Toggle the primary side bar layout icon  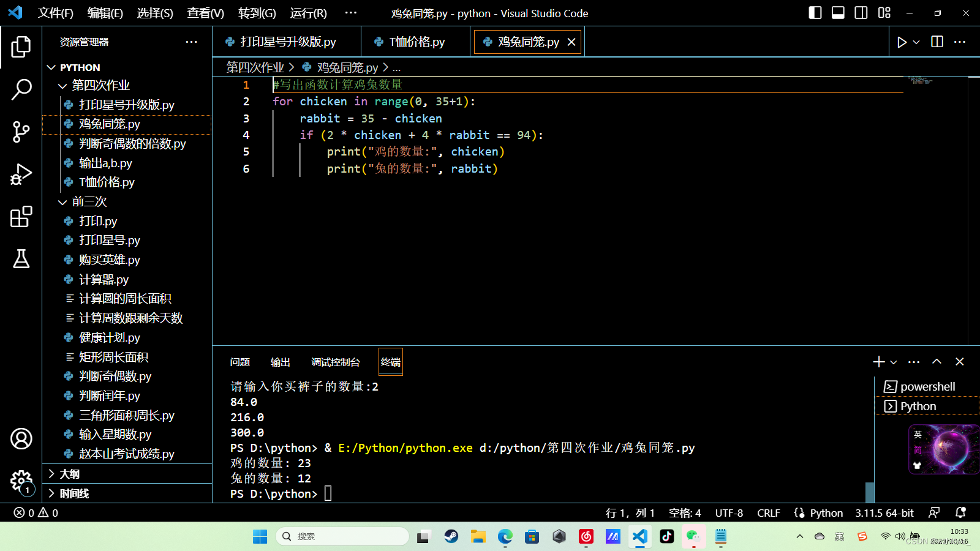click(x=815, y=13)
